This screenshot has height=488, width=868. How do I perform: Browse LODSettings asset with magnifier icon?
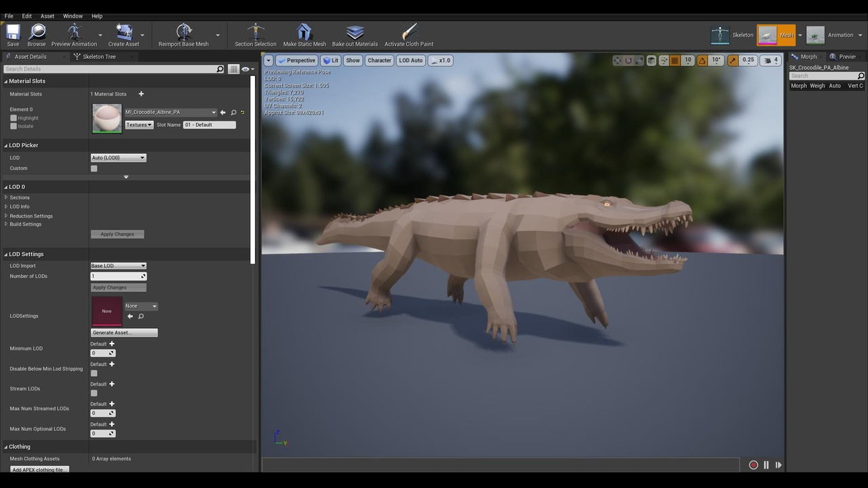pyautogui.click(x=141, y=317)
